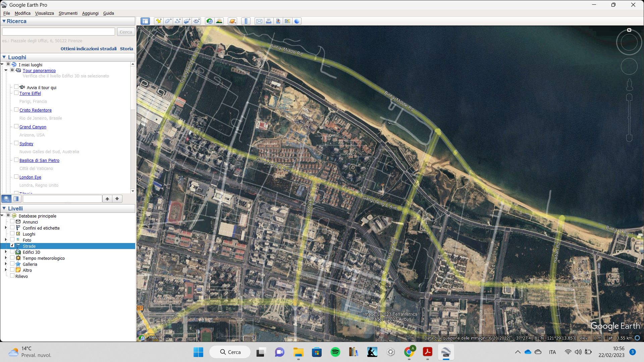
Task: Open the Strumenti menu
Action: point(68,13)
